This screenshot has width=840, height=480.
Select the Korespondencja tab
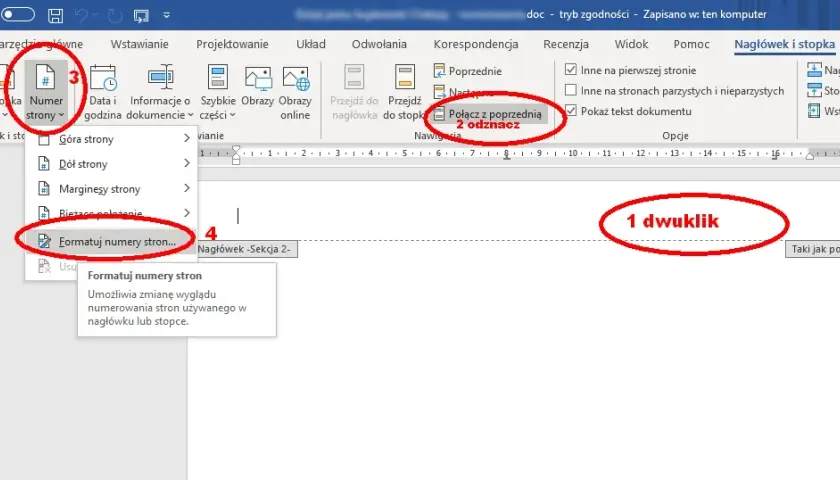pyautogui.click(x=476, y=44)
